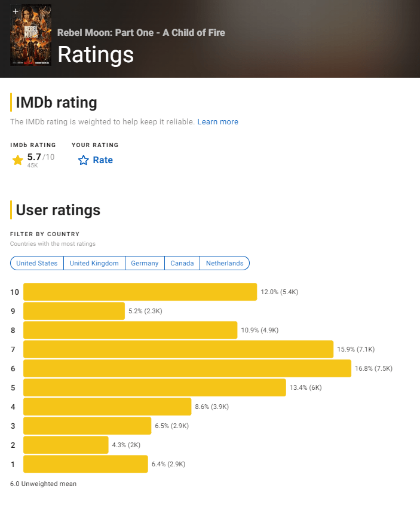
Task: Click the yellow IMDb rating star
Action: [x=18, y=160]
